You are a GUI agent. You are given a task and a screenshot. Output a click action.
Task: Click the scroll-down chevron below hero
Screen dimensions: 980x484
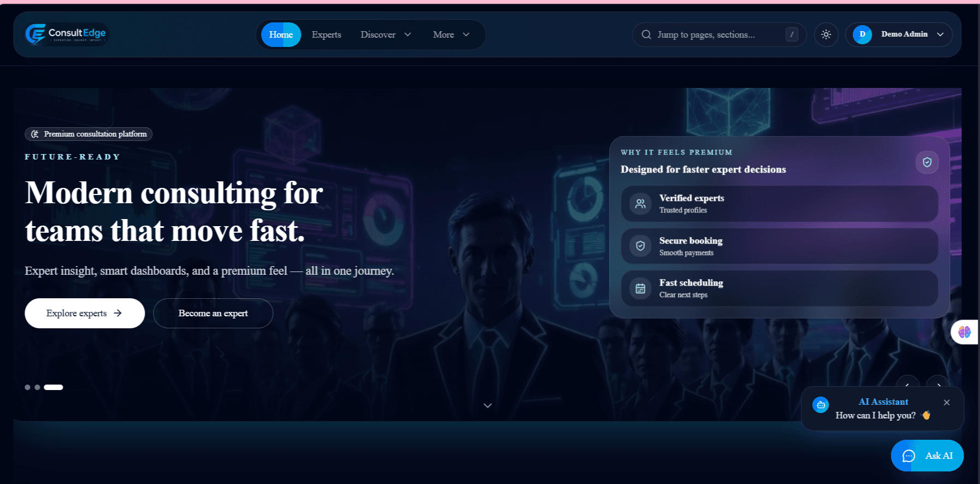coord(488,405)
